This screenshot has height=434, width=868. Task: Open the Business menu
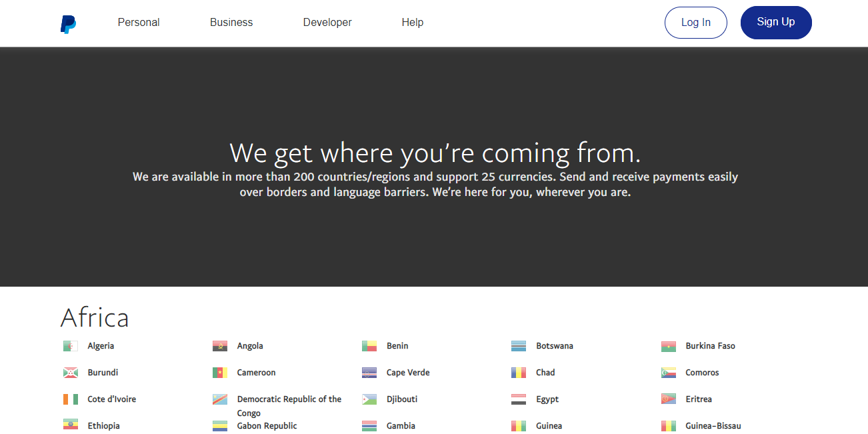[231, 23]
